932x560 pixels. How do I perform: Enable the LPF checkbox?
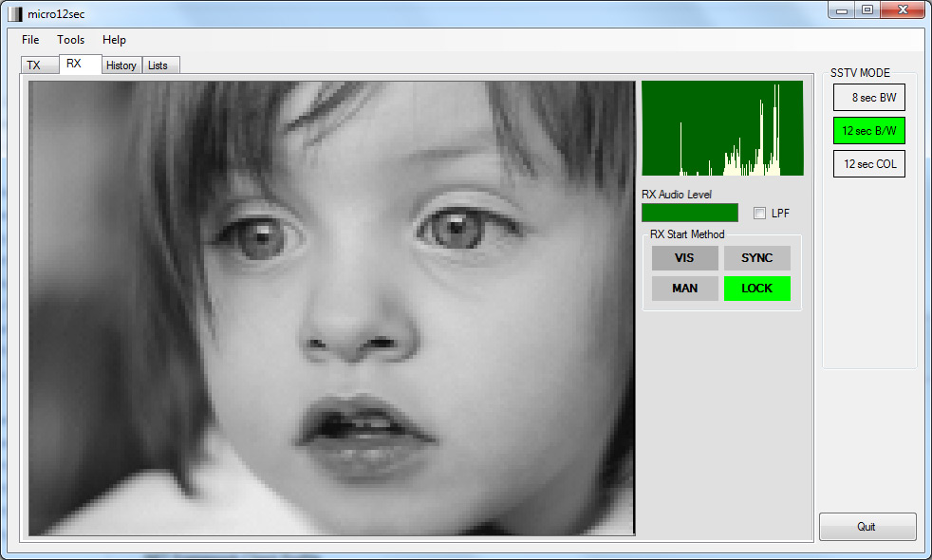pos(759,213)
